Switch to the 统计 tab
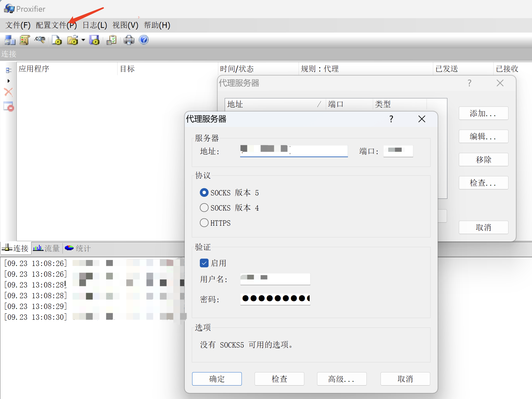 78,248
